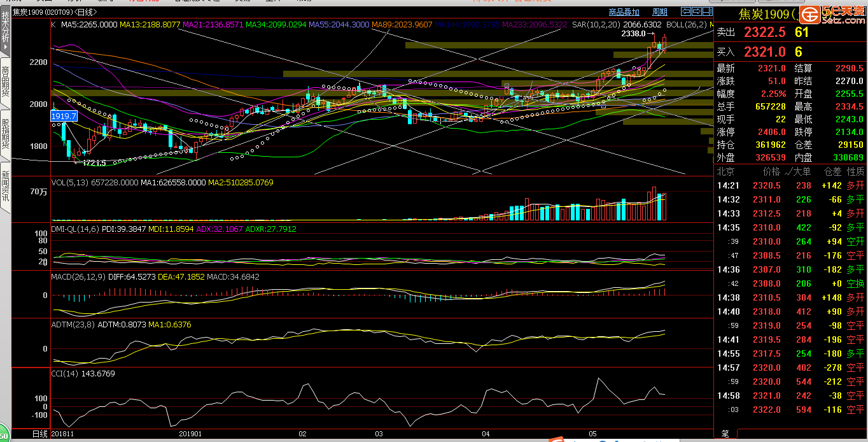Click the 201901 date on the time axis

click(x=190, y=434)
